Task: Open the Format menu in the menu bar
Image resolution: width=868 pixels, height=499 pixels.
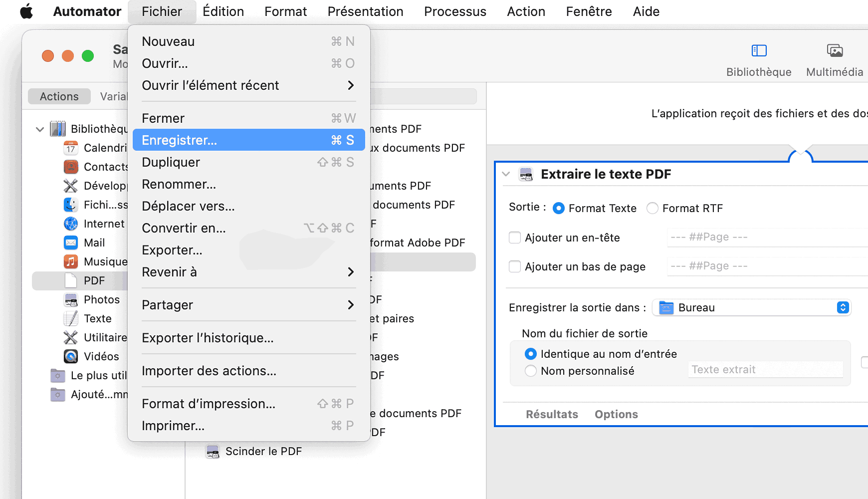Action: pos(285,11)
